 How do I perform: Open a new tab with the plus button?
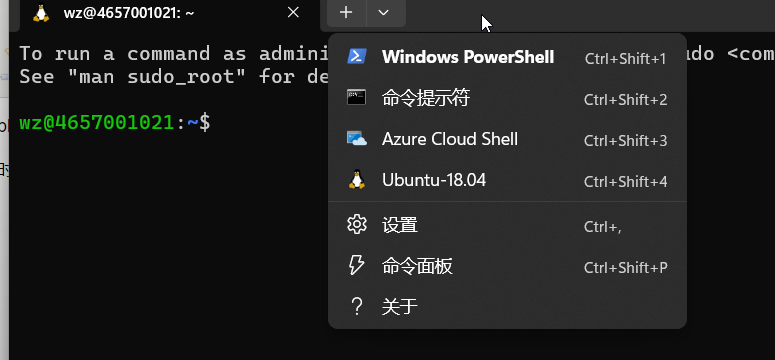346,13
